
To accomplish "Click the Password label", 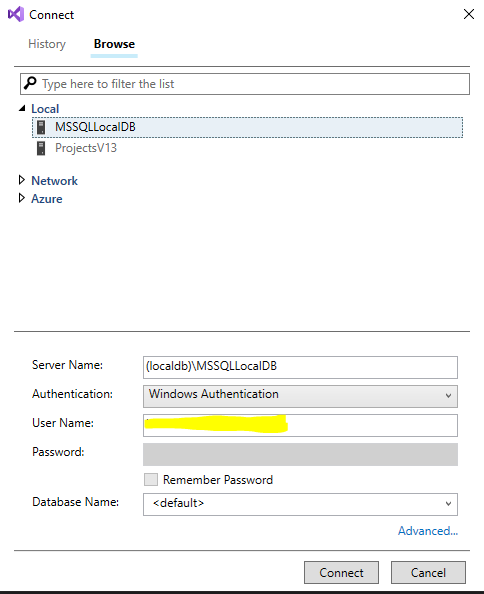I will pyautogui.click(x=58, y=452).
